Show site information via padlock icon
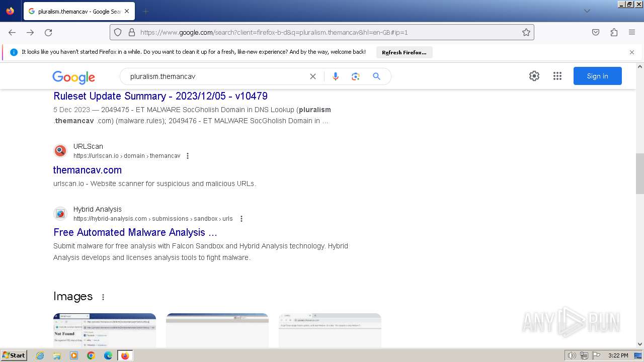The image size is (644, 362). 132,32
